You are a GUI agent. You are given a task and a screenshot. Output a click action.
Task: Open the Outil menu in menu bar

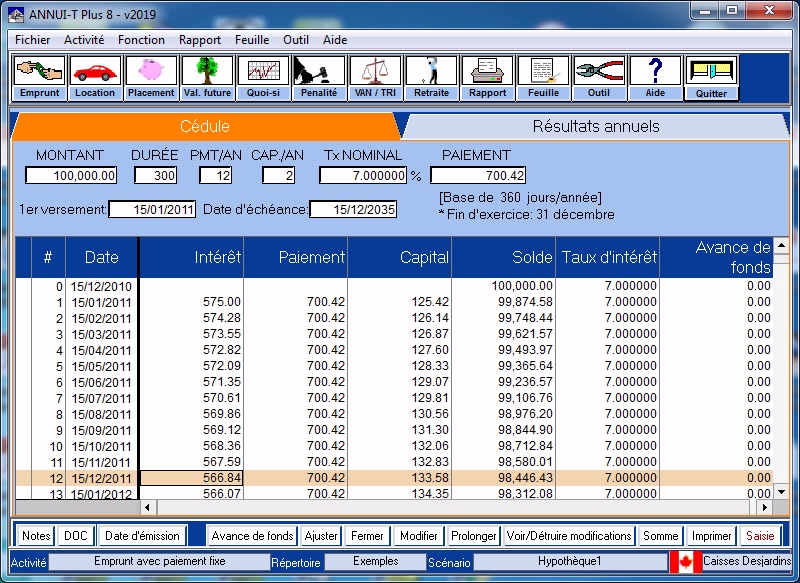(x=296, y=40)
